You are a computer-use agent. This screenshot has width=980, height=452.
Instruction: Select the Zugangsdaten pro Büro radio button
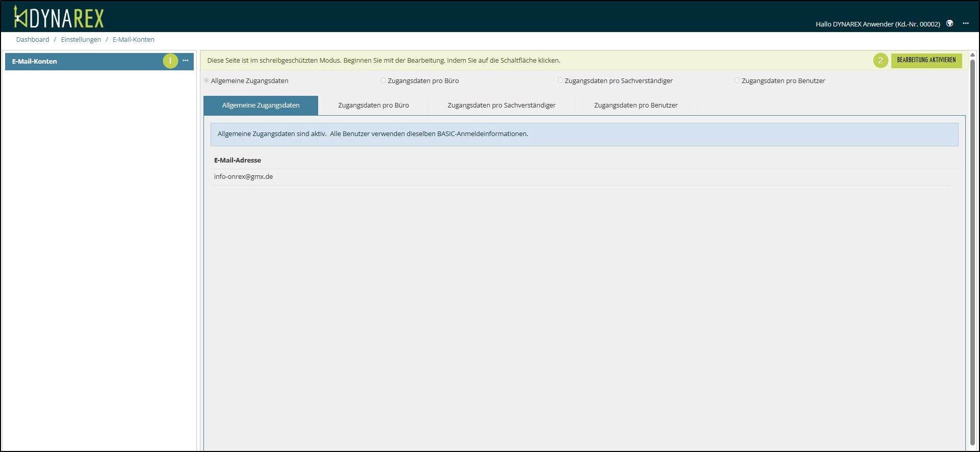pos(383,81)
